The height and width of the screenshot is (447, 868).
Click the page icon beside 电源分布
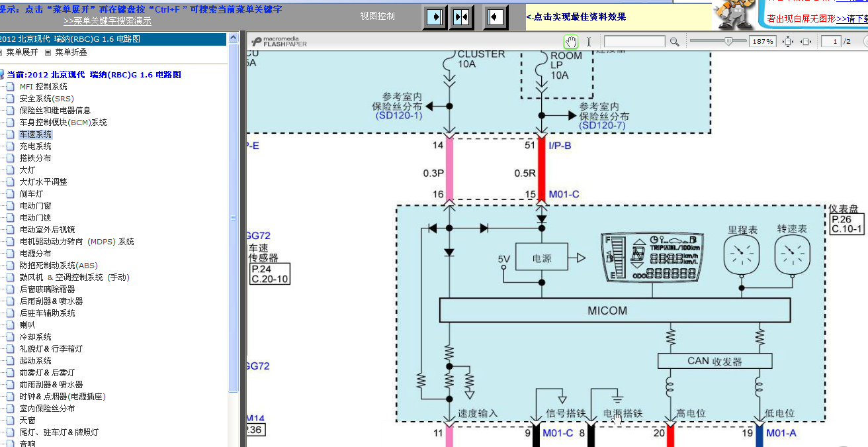[x=10, y=254]
